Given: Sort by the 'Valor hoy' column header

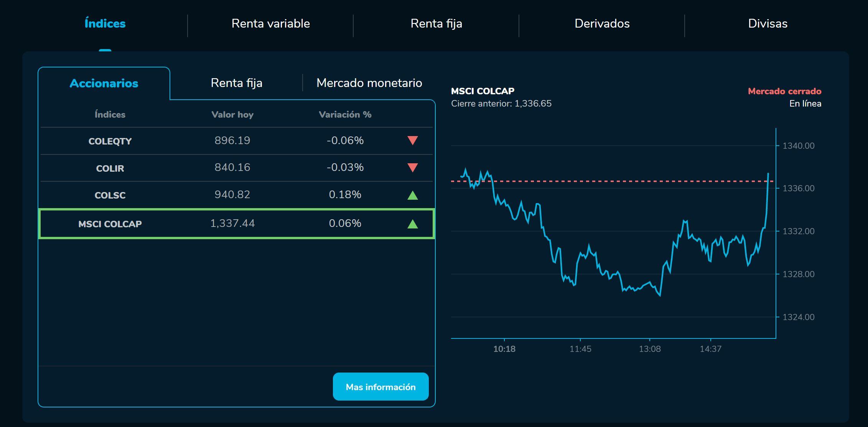Looking at the screenshot, I should 232,114.
